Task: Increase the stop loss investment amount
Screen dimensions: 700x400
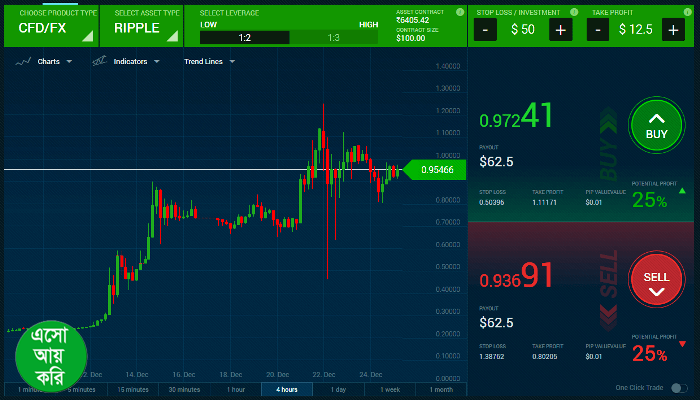Action: click(561, 29)
